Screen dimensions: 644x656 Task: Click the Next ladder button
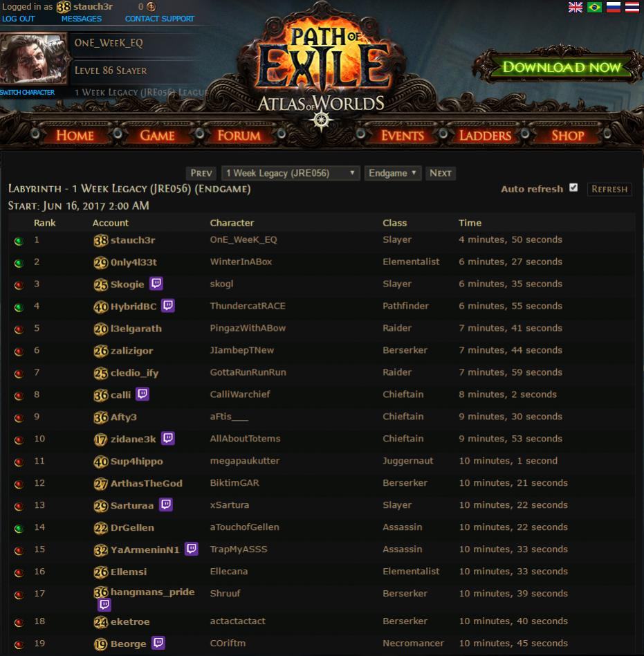tap(441, 173)
